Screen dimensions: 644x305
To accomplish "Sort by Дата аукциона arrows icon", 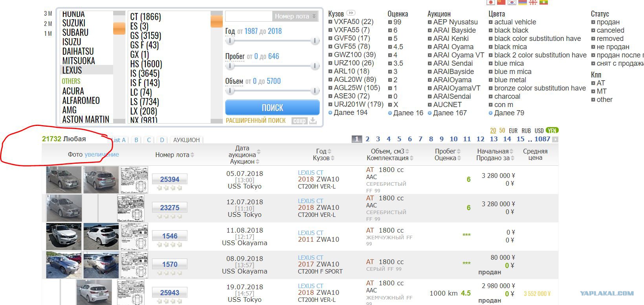I will point(259,152).
